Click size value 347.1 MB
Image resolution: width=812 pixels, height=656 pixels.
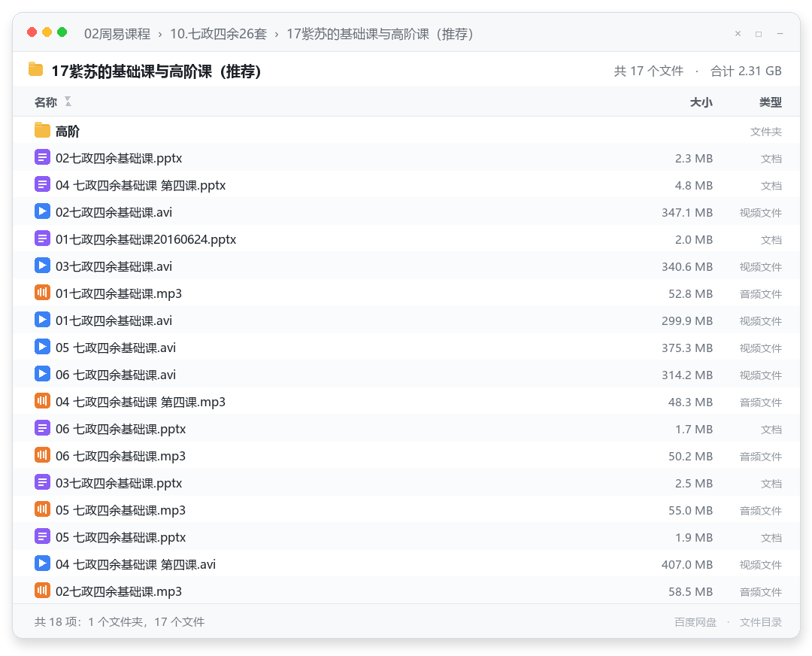[687, 212]
